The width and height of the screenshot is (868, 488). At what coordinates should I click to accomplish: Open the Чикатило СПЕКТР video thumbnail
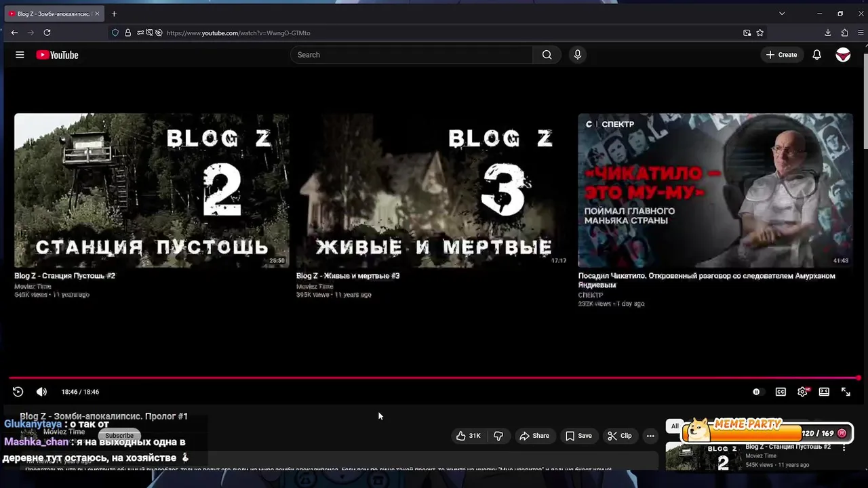(715, 190)
